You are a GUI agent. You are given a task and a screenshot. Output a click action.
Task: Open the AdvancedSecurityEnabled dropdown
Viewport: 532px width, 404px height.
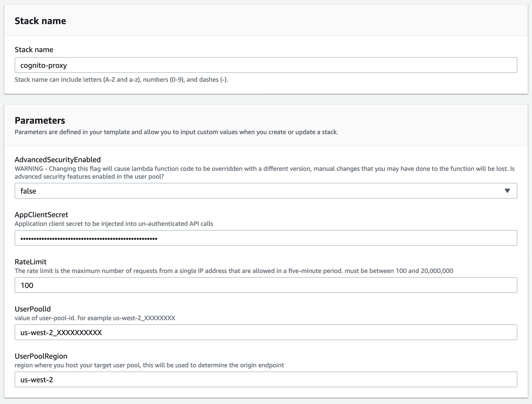click(266, 191)
